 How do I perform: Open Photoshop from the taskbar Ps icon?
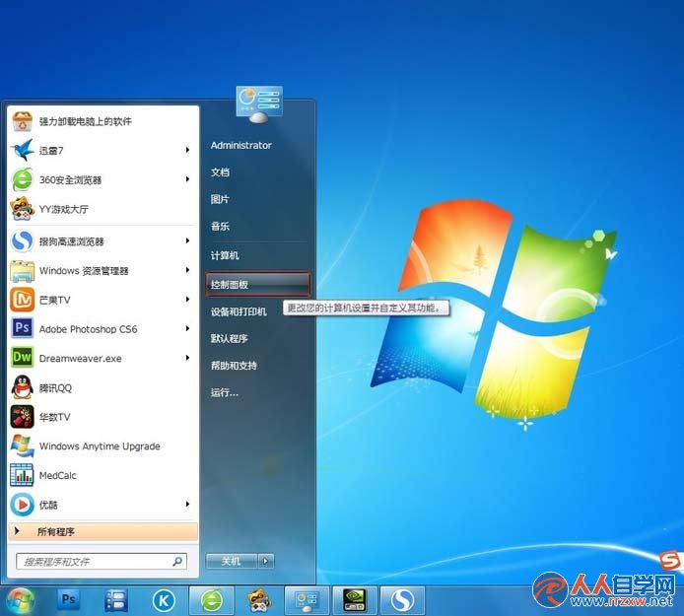(68, 601)
